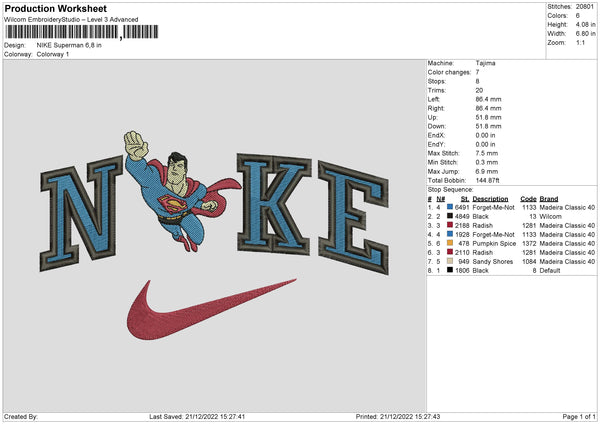Click the blue swatch beside 6491 Forget-Me-Not
The image size is (600, 424).
point(450,207)
